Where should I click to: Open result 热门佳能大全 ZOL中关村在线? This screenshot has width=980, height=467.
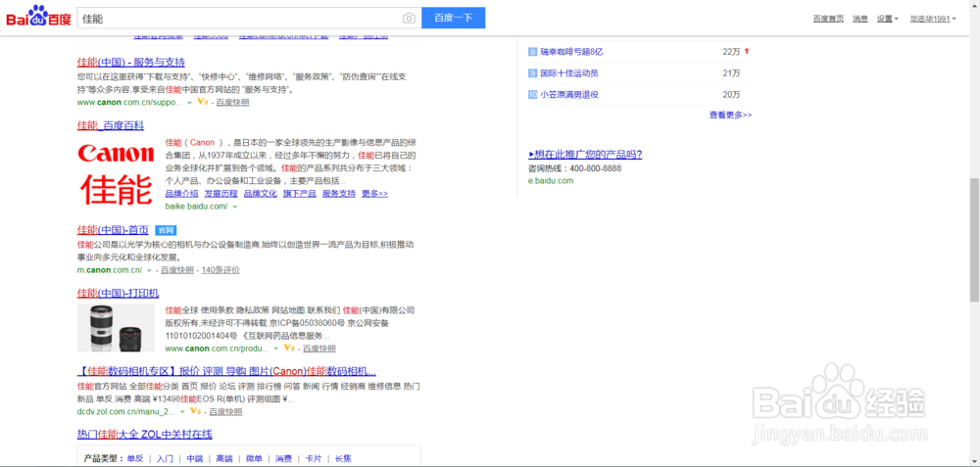(x=145, y=434)
